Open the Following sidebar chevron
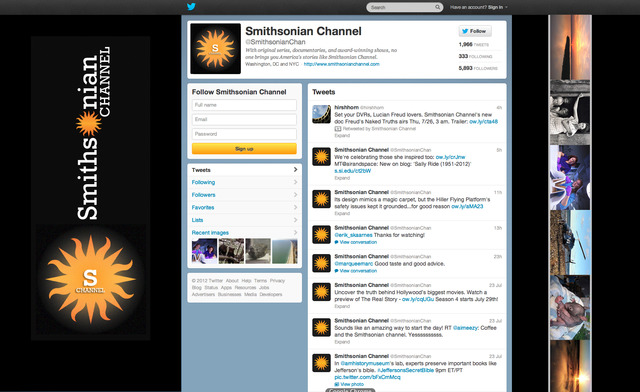The width and height of the screenshot is (640, 392). [x=295, y=182]
